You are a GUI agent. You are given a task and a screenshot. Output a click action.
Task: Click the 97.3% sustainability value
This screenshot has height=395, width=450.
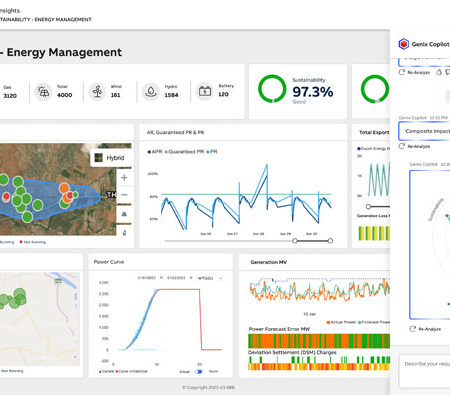(313, 92)
